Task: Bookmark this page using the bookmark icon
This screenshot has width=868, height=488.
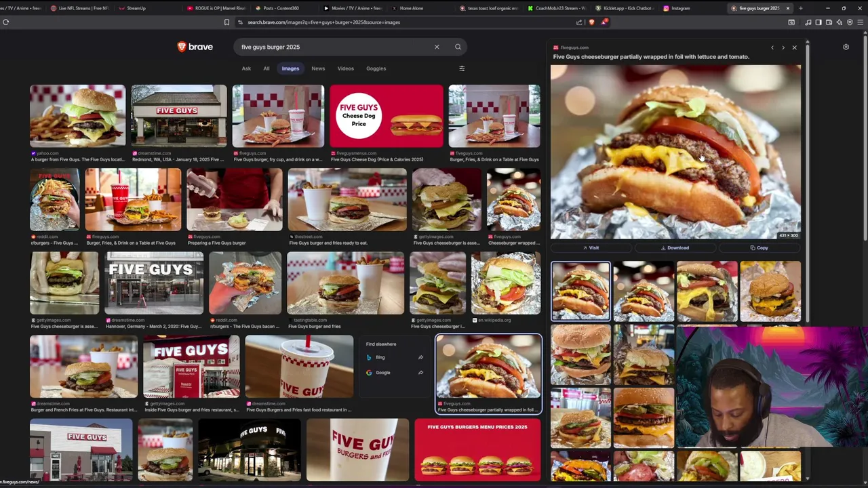Action: click(226, 22)
